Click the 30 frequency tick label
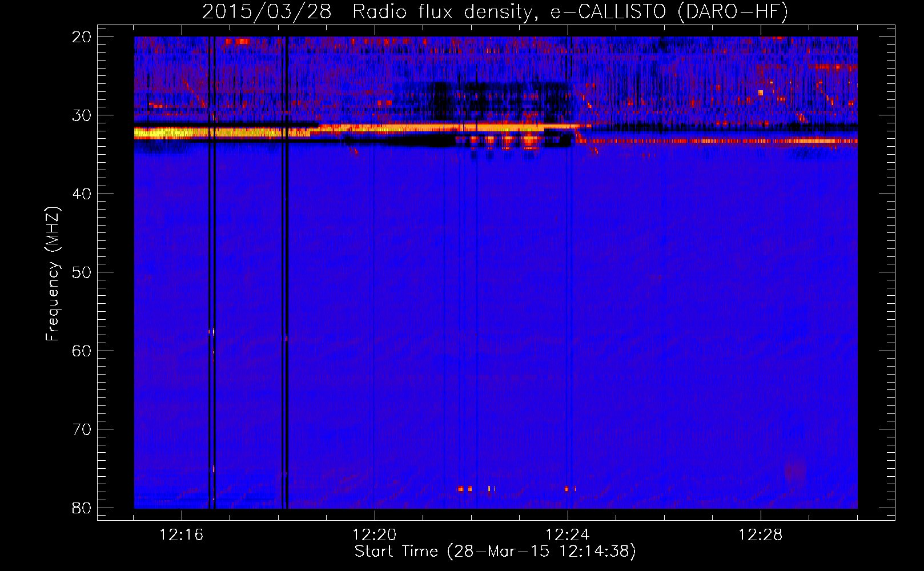Screen dimensions: 924x571 coord(82,115)
